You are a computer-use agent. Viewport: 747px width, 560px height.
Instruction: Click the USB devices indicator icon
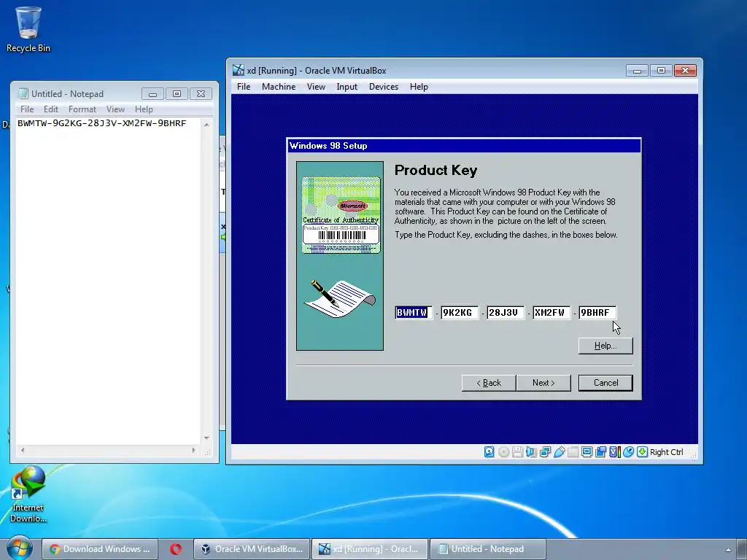[x=560, y=452]
